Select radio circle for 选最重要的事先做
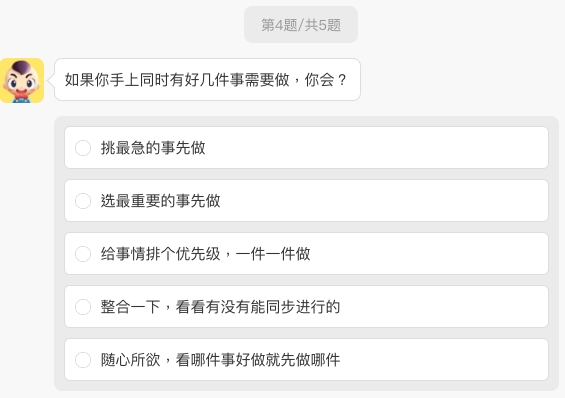 tap(83, 201)
